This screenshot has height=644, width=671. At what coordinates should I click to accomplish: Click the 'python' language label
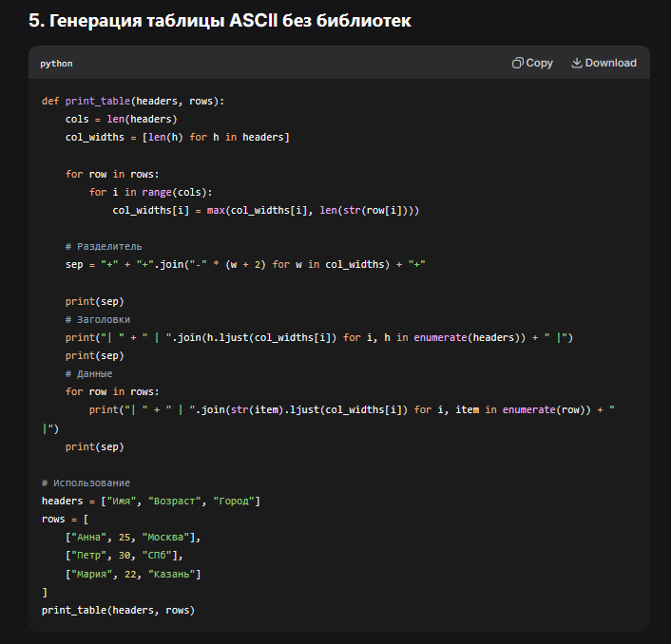click(x=56, y=64)
